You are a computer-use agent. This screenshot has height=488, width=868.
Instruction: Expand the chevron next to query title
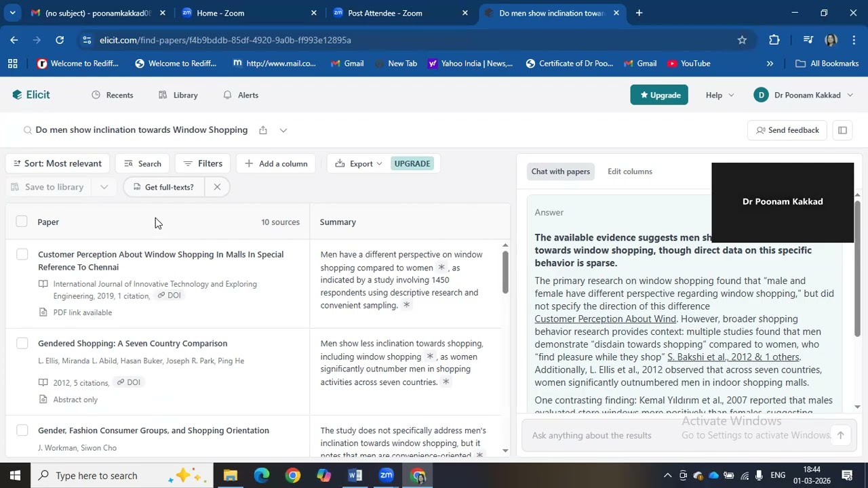pos(283,130)
